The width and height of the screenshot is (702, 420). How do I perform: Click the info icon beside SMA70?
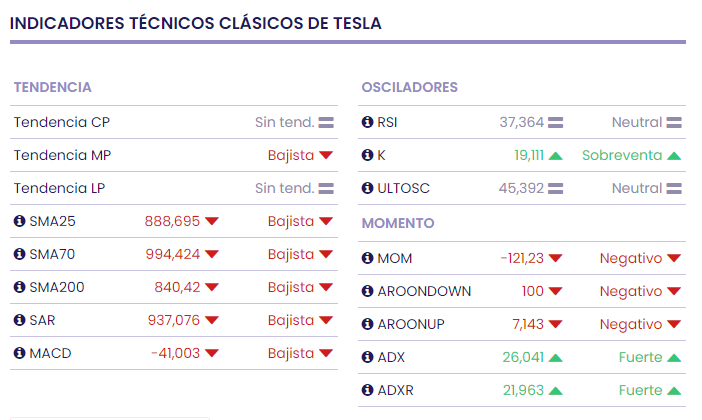pyautogui.click(x=19, y=254)
